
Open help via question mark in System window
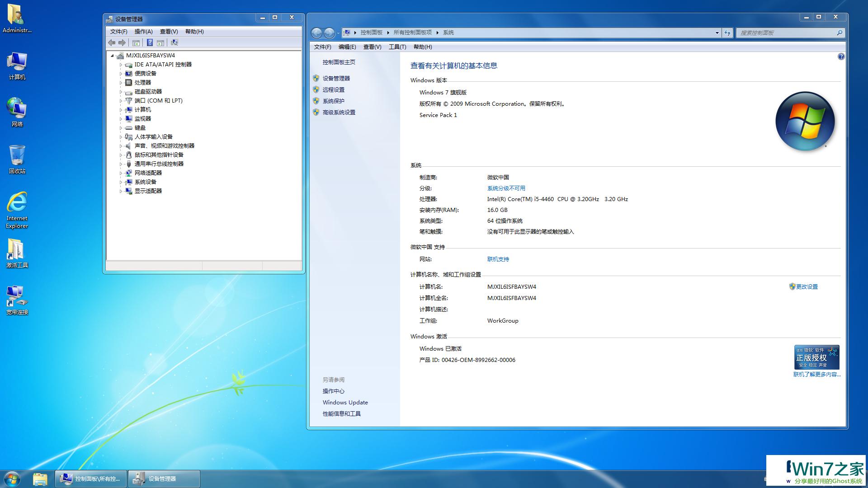coord(841,56)
